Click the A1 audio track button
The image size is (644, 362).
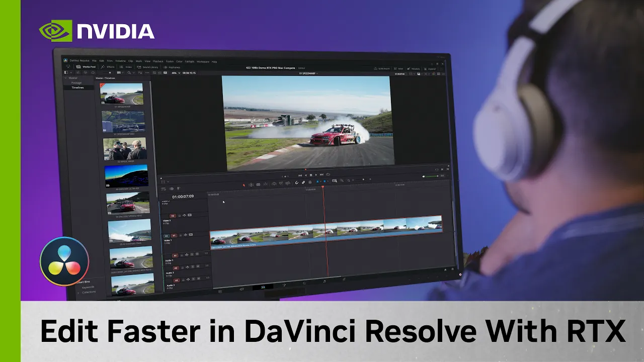point(175,255)
